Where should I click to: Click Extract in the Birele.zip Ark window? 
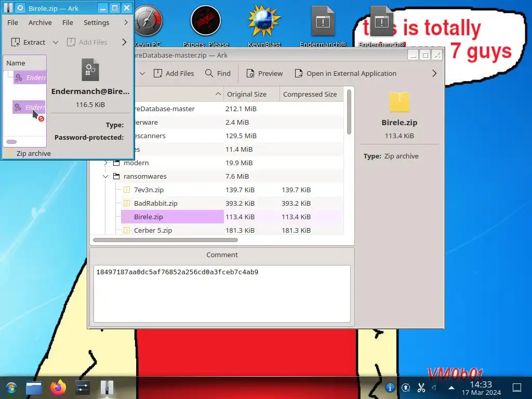[28, 42]
